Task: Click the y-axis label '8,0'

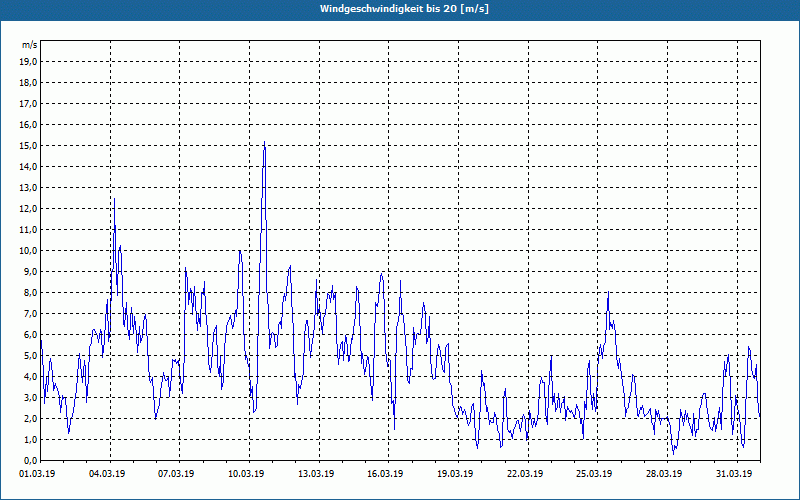Action: click(x=30, y=292)
